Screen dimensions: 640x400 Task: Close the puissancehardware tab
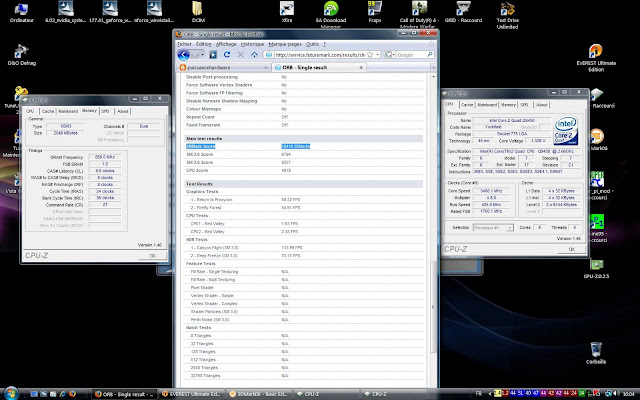tap(266, 67)
